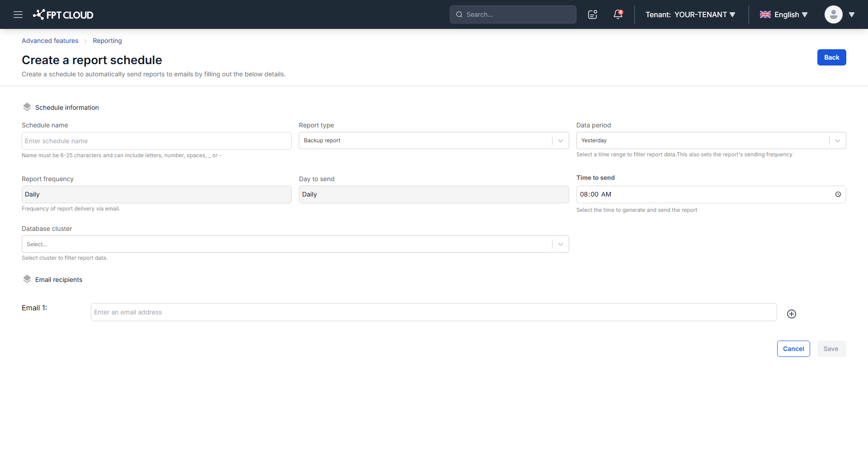Click the FPT Cloud logo
The height and width of the screenshot is (454, 868).
point(63,14)
